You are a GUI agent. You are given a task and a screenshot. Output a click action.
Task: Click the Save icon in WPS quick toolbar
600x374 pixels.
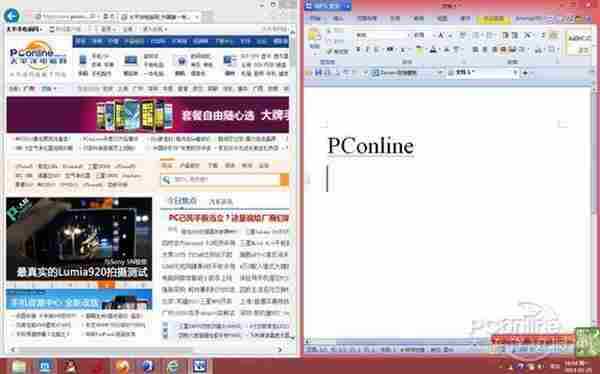tap(318, 72)
